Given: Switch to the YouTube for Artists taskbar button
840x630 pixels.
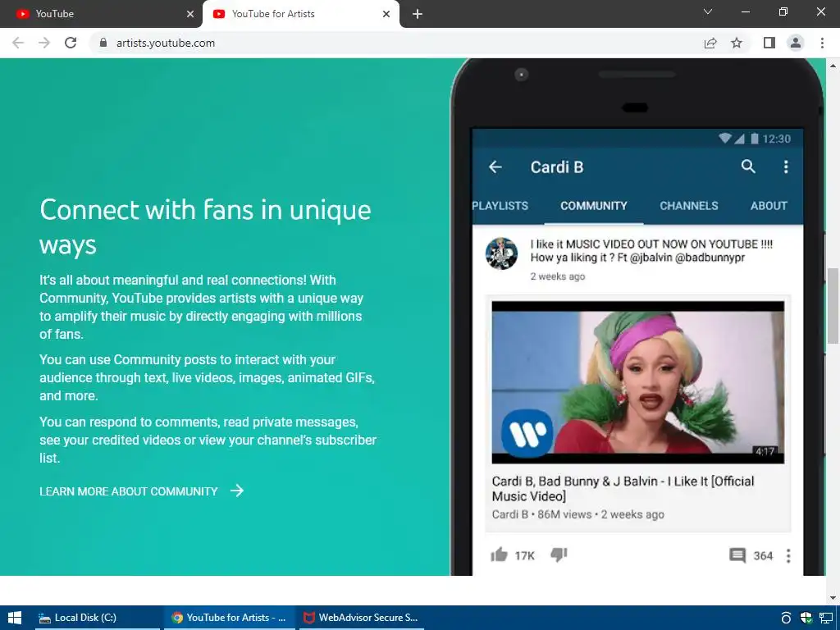Looking at the screenshot, I should click(229, 618).
